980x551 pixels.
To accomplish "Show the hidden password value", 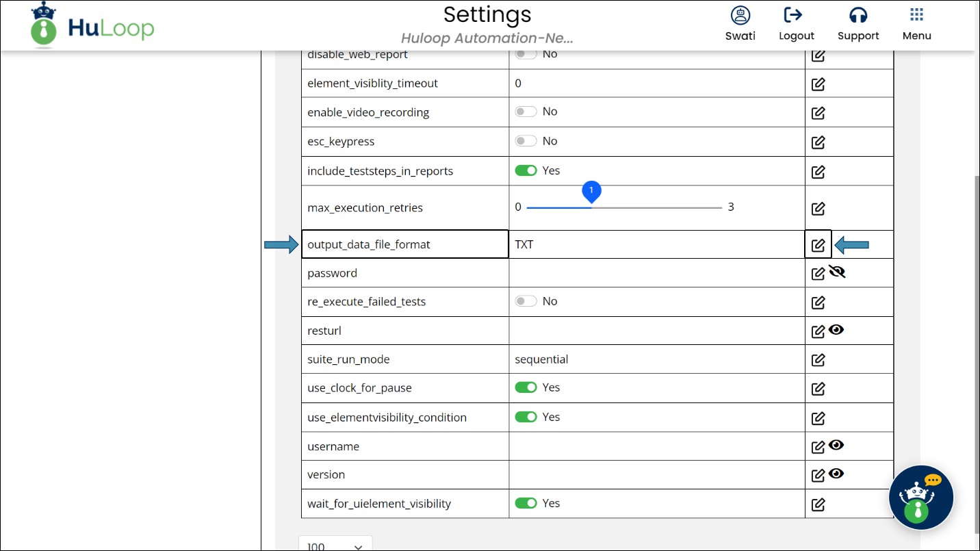I will [x=837, y=272].
